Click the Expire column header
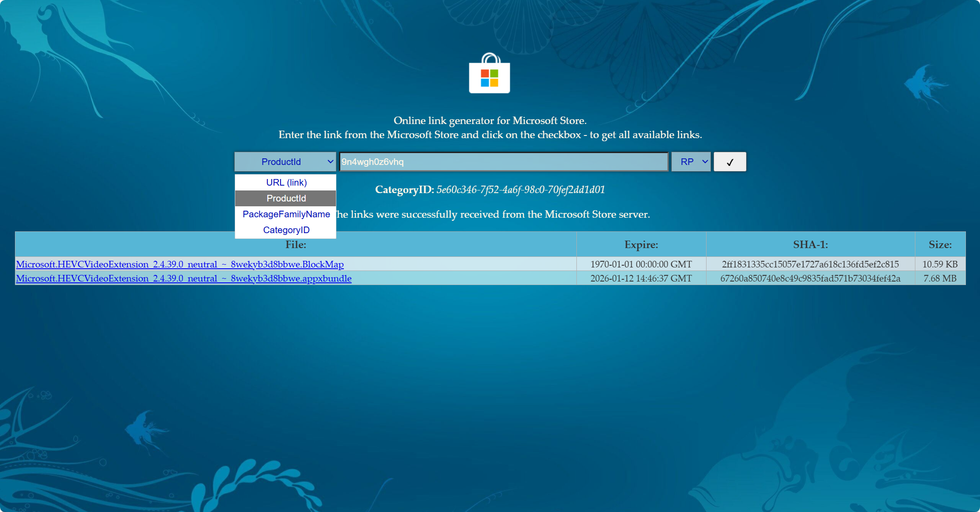The width and height of the screenshot is (980, 512). coord(641,245)
